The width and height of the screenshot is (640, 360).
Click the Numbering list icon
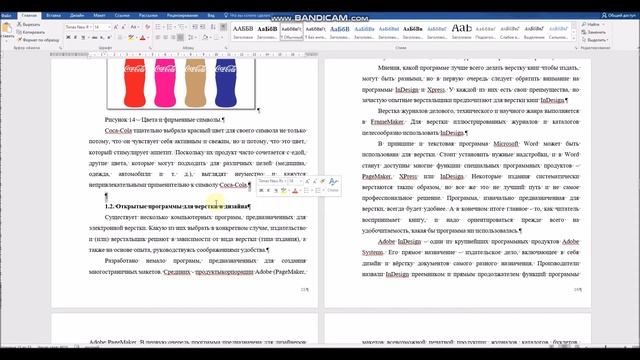point(170,27)
